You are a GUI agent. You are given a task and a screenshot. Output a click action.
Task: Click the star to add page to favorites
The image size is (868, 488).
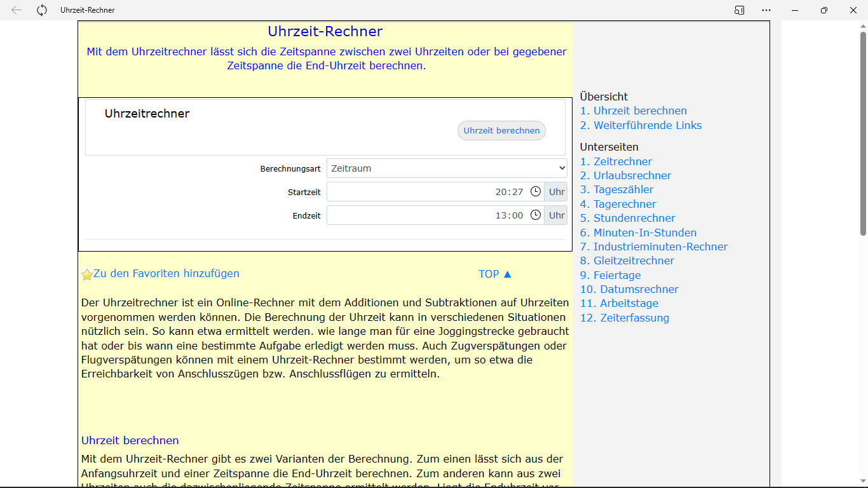(86, 273)
